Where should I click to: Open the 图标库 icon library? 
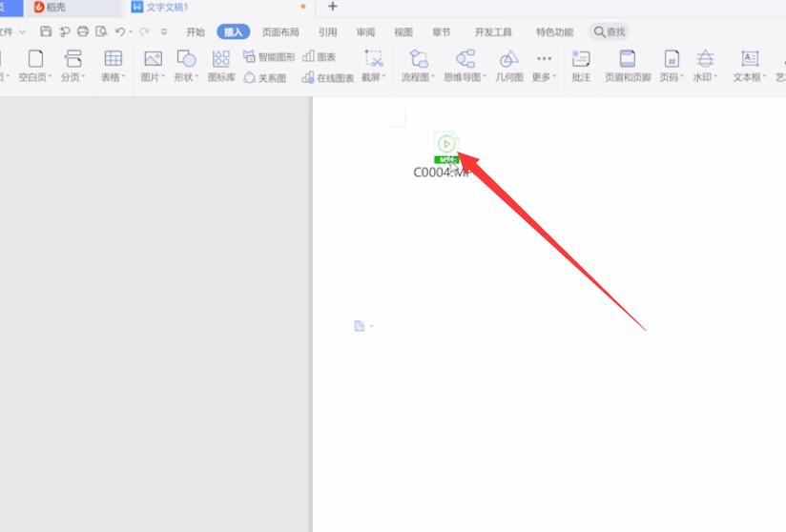[x=221, y=66]
